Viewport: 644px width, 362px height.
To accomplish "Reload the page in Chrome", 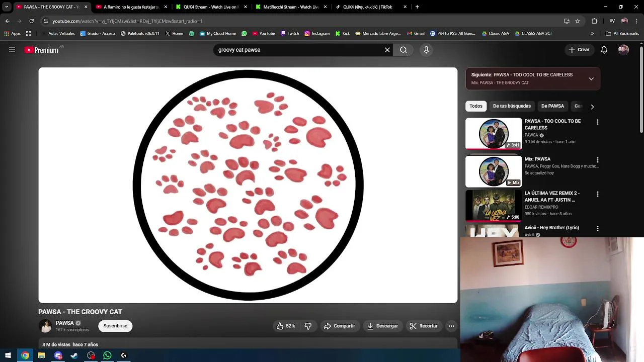I will [31, 21].
